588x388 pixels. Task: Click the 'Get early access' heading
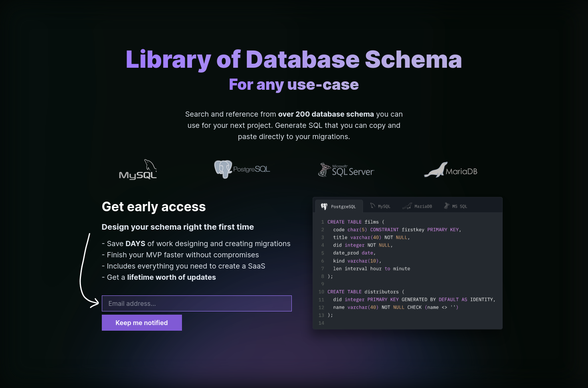coord(154,207)
